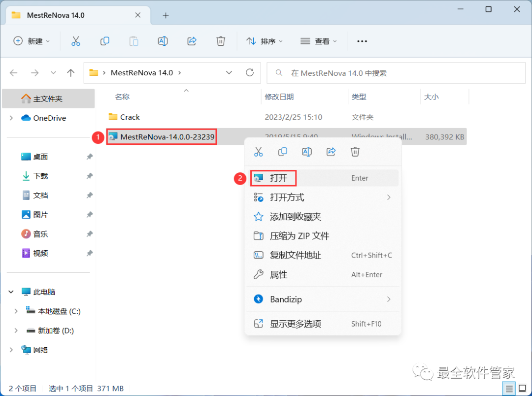The width and height of the screenshot is (532, 396).
Task: Choose 添加到收藏夹 in the context menu
Action: (323, 217)
